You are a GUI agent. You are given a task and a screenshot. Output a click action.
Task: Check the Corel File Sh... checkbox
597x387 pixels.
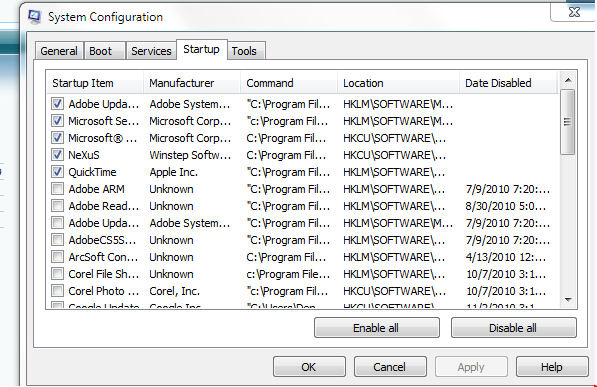pos(57,274)
